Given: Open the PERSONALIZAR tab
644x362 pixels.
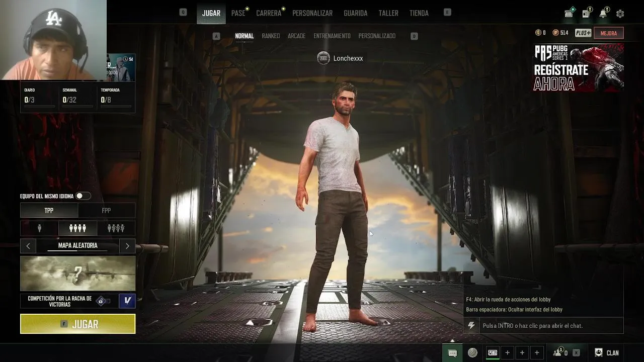Looking at the screenshot, I should coord(312,13).
